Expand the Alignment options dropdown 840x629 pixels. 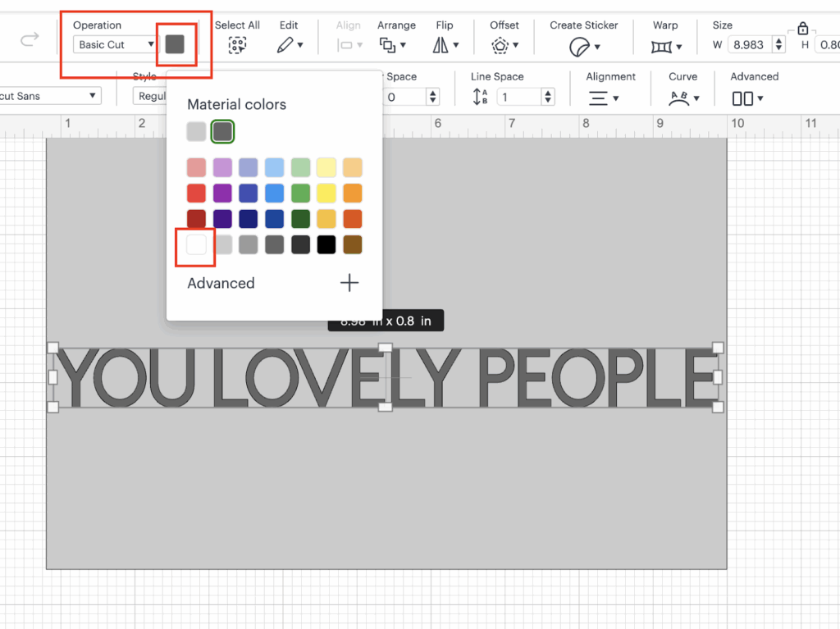603,98
